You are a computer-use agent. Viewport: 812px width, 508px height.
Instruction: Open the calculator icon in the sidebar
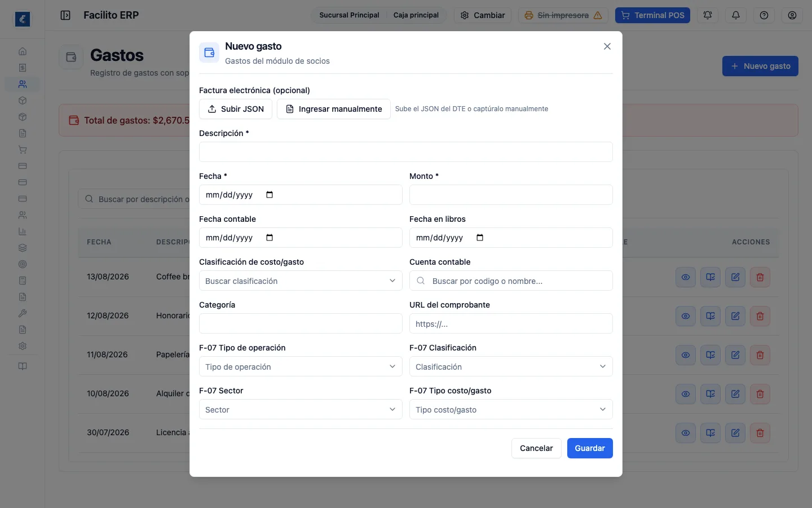23,281
